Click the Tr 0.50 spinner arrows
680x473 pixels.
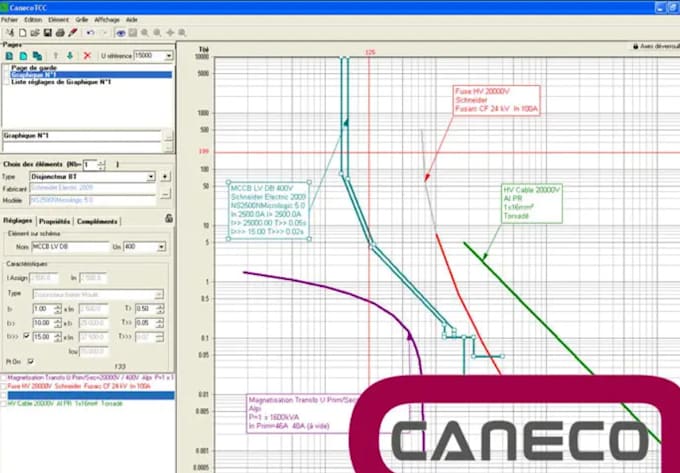click(x=160, y=309)
